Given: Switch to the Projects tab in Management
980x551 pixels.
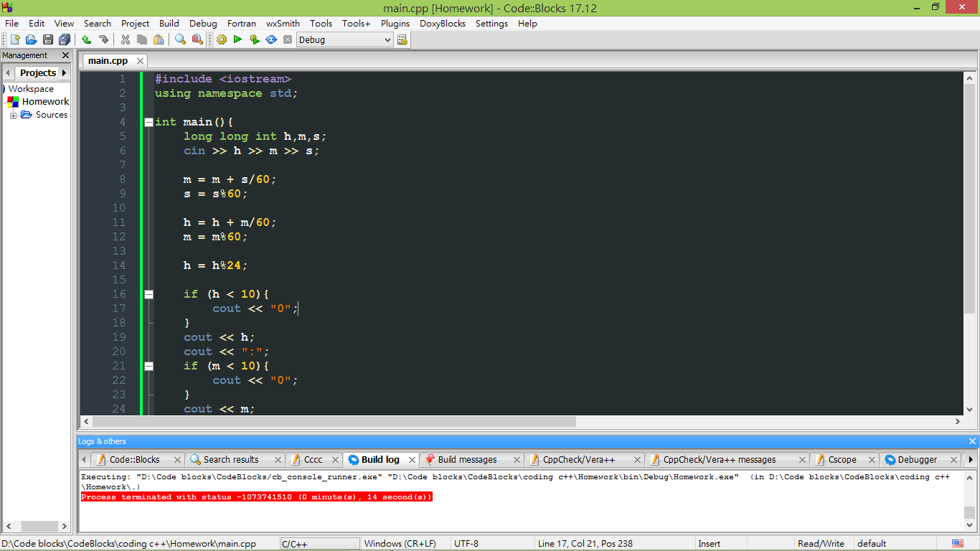Looking at the screenshot, I should (37, 72).
